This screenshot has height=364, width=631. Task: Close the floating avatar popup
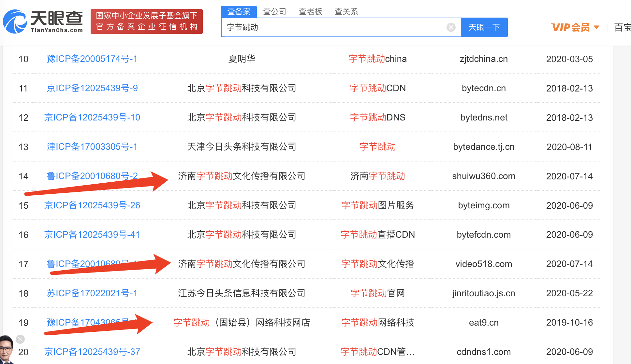pyautogui.click(x=20, y=339)
